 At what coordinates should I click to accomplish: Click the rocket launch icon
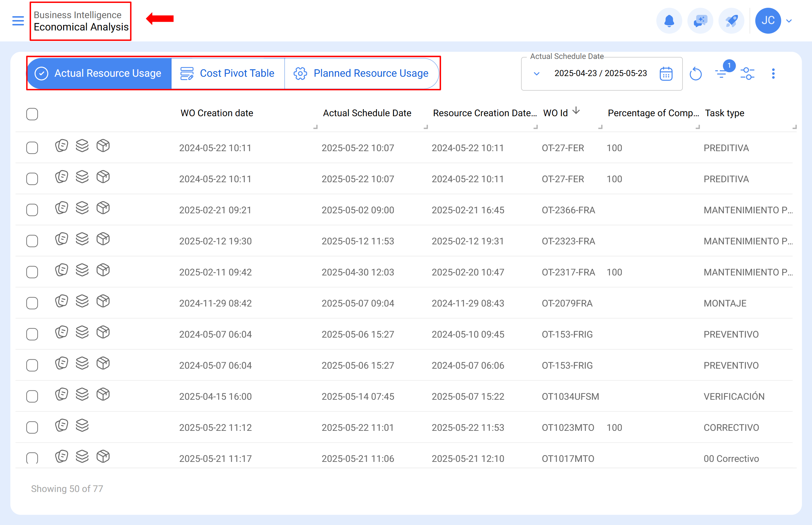coord(731,21)
